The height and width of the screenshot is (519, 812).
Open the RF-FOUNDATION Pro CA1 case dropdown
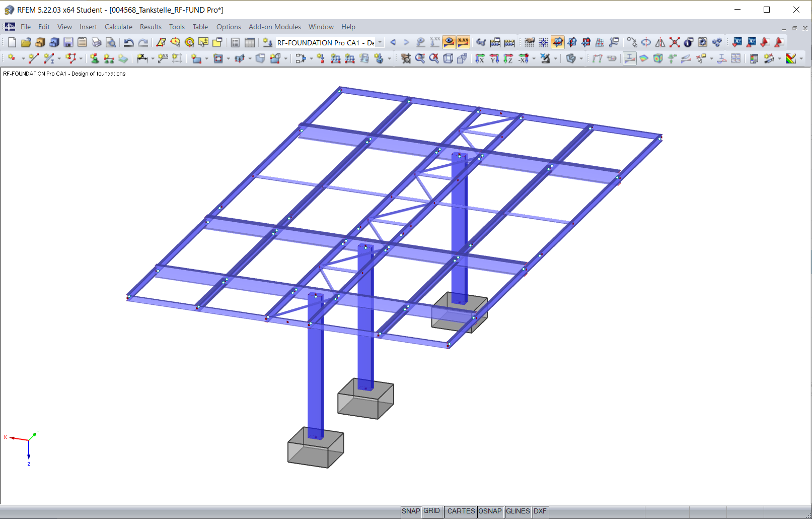(x=381, y=42)
